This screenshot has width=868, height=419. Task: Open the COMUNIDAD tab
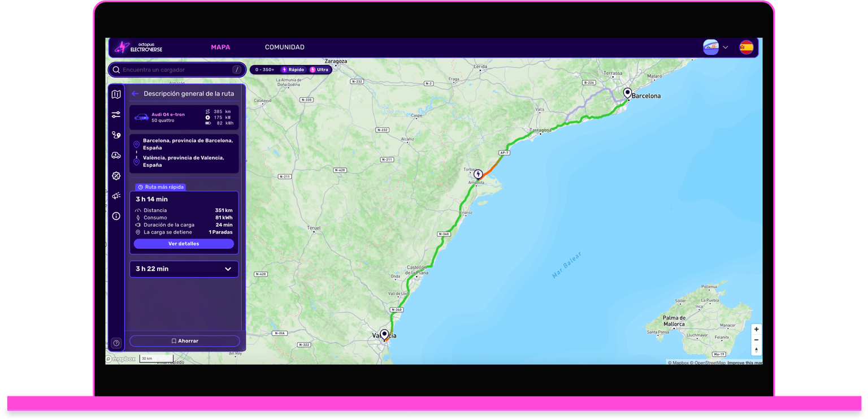pyautogui.click(x=284, y=47)
